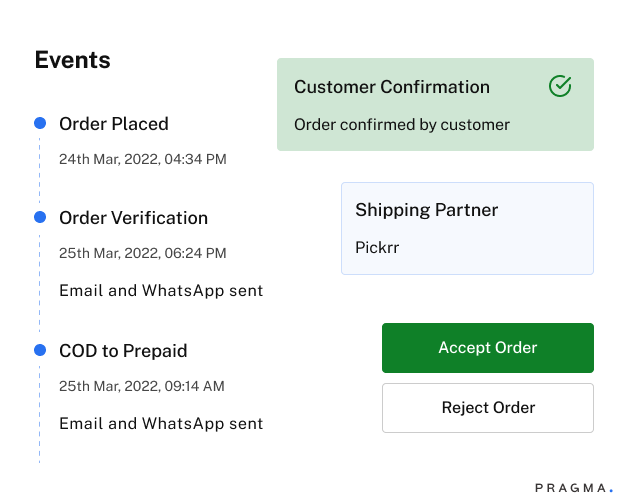Click the 25th Mar 06:24 PM timestamp
This screenshot has width=630, height=500.
click(x=142, y=253)
